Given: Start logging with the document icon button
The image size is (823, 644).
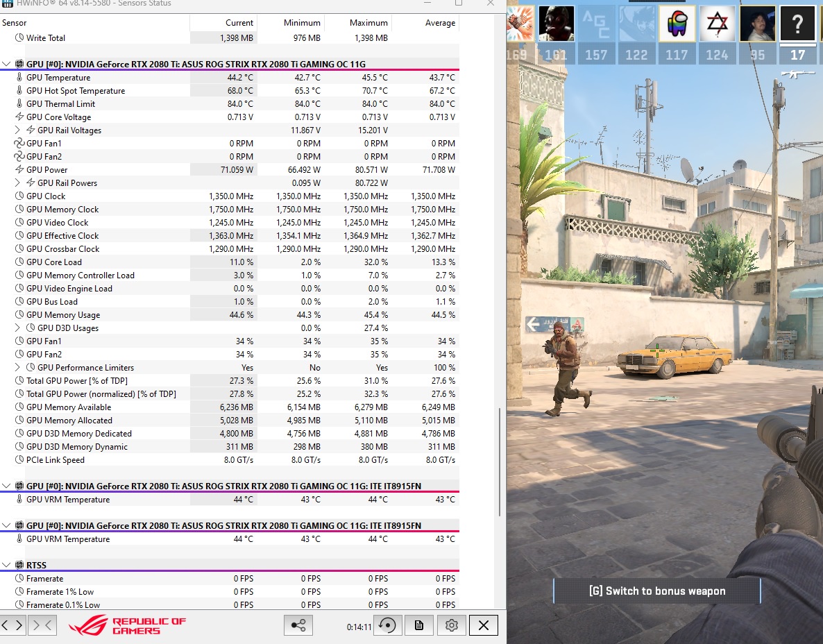Looking at the screenshot, I should pyautogui.click(x=419, y=625).
